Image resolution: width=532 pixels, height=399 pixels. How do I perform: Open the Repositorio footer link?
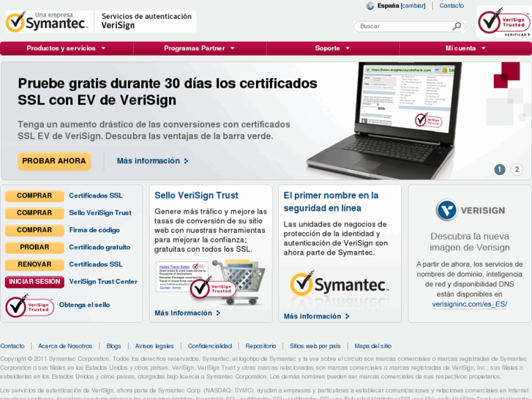click(x=261, y=346)
